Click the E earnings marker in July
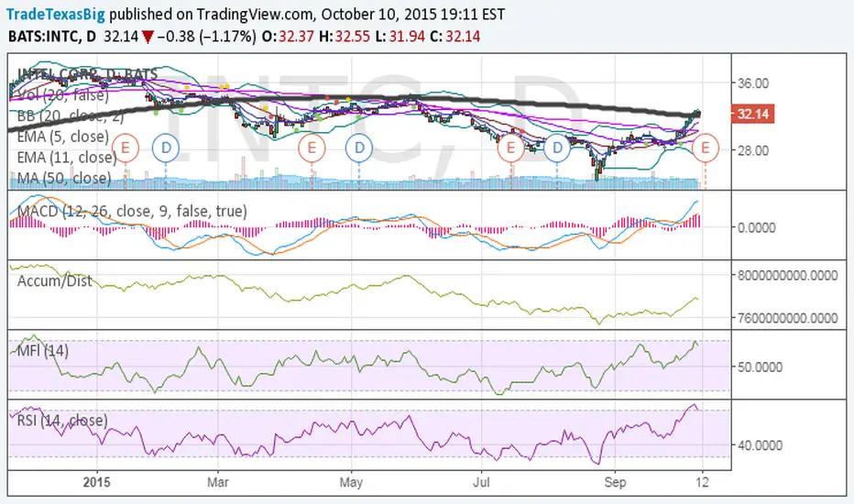854x504 pixels. 510,148
